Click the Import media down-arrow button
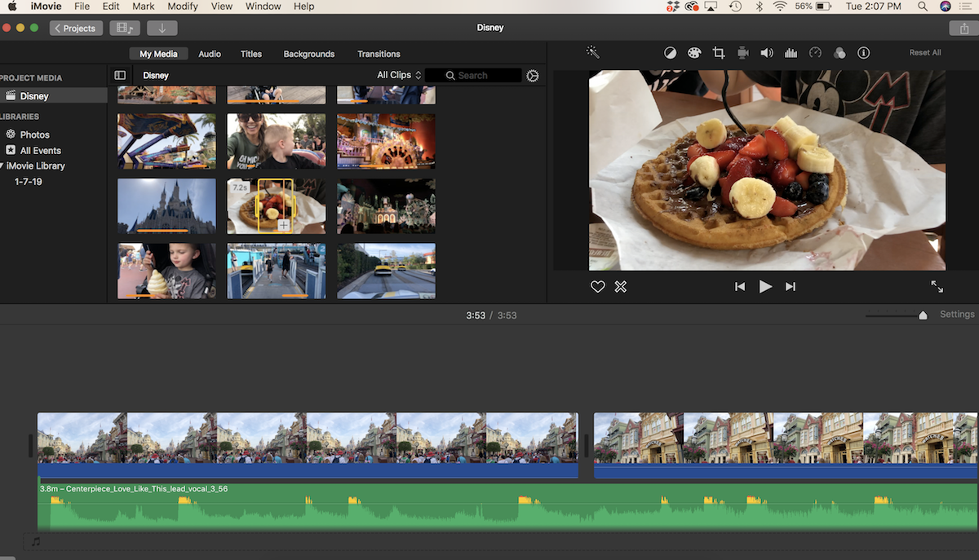979x560 pixels. (162, 28)
